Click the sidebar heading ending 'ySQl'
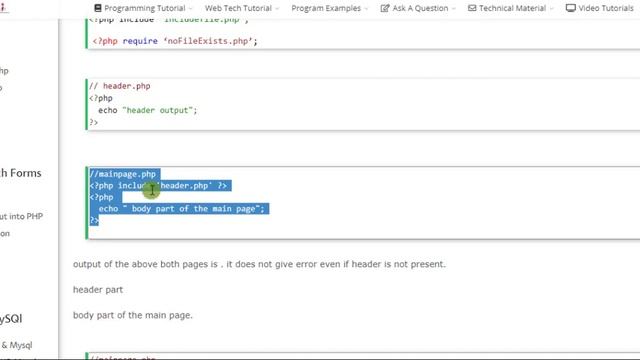Screen dimensions: 640x360 (11, 319)
